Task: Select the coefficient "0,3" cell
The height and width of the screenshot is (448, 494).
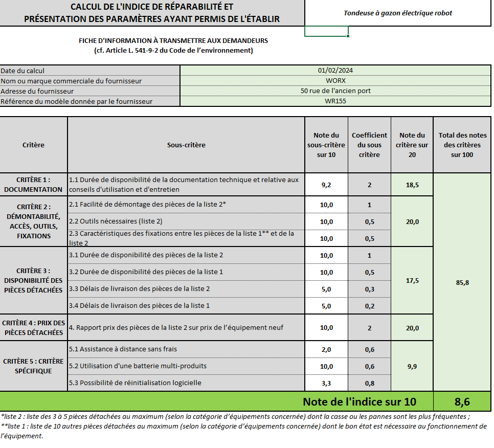Action: point(369,289)
